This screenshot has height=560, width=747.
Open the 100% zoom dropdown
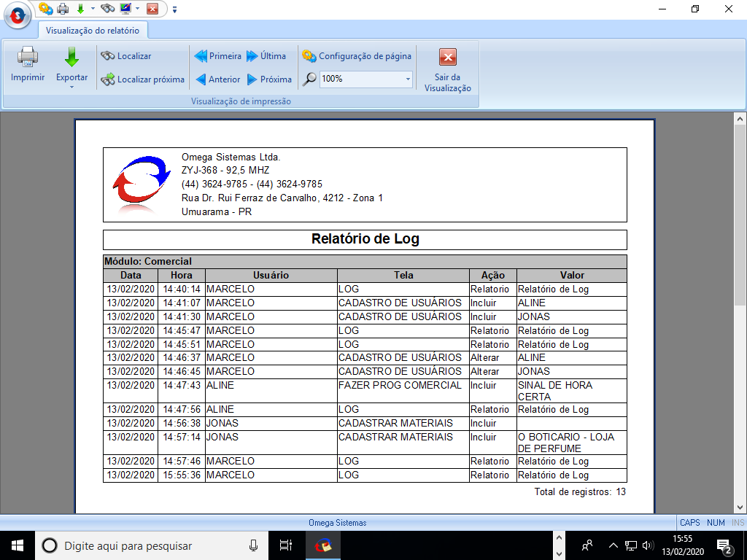click(x=407, y=79)
